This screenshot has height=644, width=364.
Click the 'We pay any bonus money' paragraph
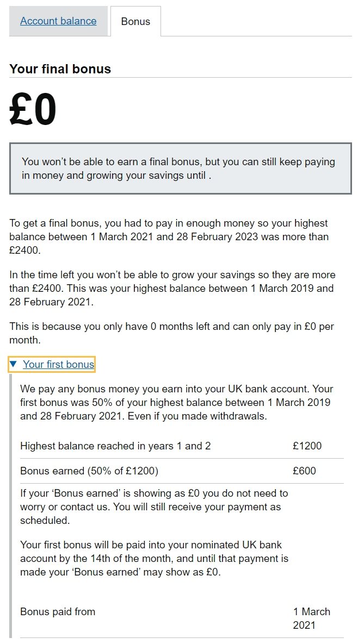coord(176,403)
